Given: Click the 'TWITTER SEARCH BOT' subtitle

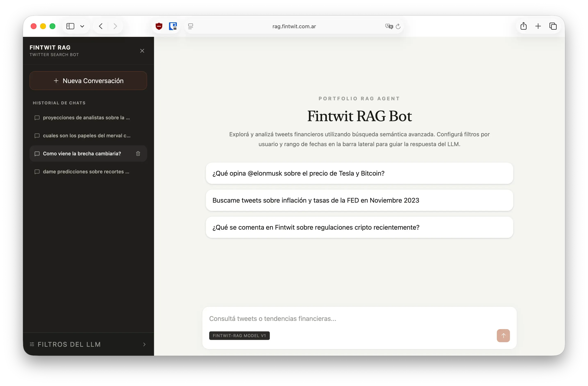Looking at the screenshot, I should [x=54, y=54].
